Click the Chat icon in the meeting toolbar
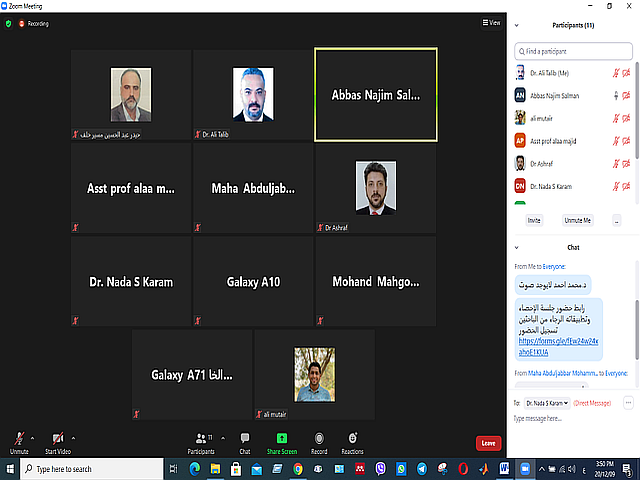Image resolution: width=640 pixels, height=480 pixels. click(x=244, y=439)
